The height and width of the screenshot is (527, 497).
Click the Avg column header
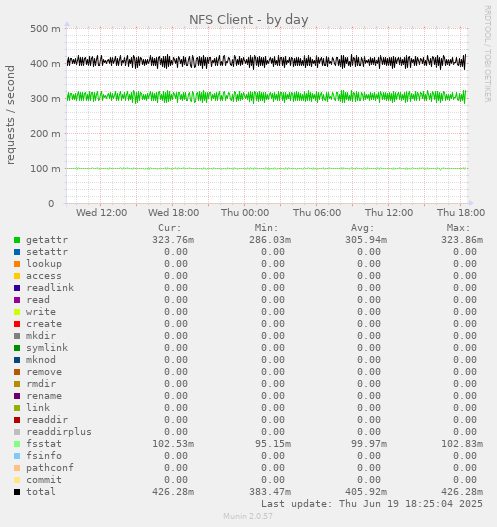[363, 228]
